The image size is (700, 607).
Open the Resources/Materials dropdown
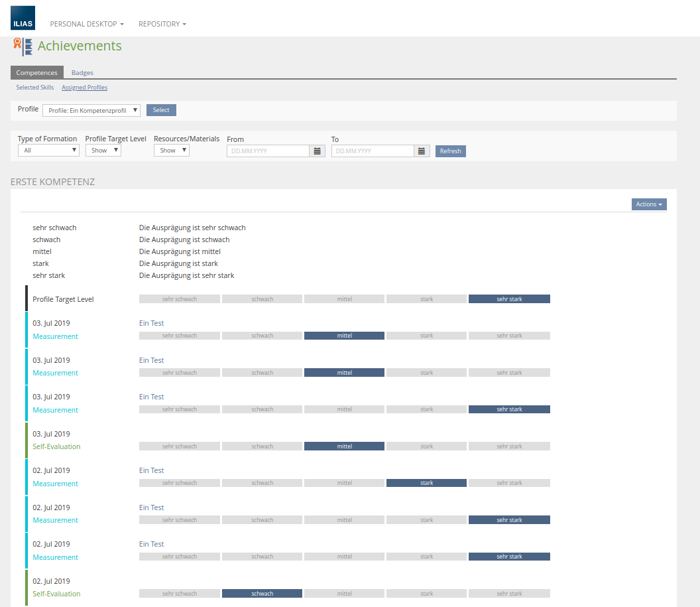click(172, 151)
